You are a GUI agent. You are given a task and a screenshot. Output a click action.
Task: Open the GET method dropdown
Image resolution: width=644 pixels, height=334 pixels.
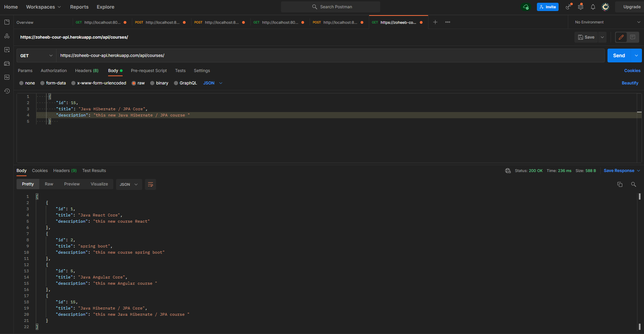(36, 55)
